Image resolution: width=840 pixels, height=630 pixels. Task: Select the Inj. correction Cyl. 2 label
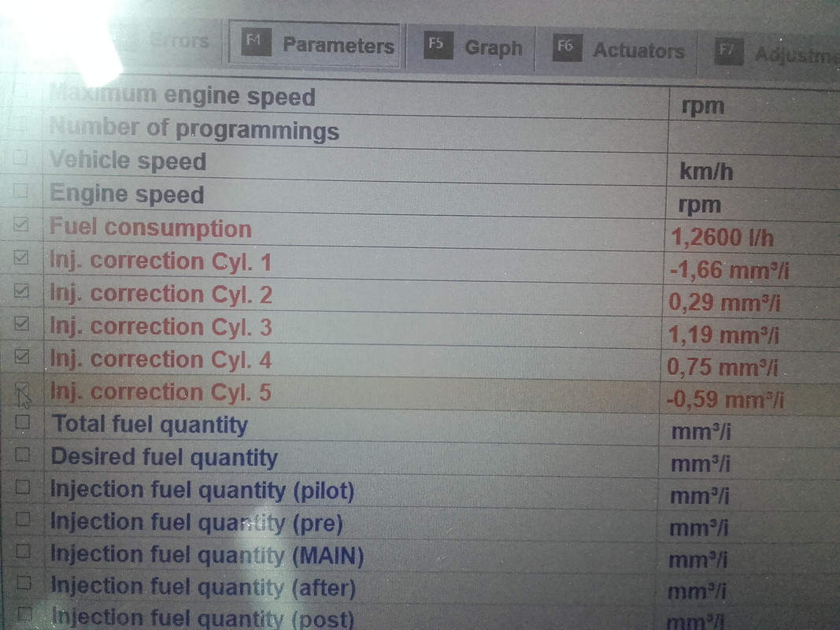161,294
